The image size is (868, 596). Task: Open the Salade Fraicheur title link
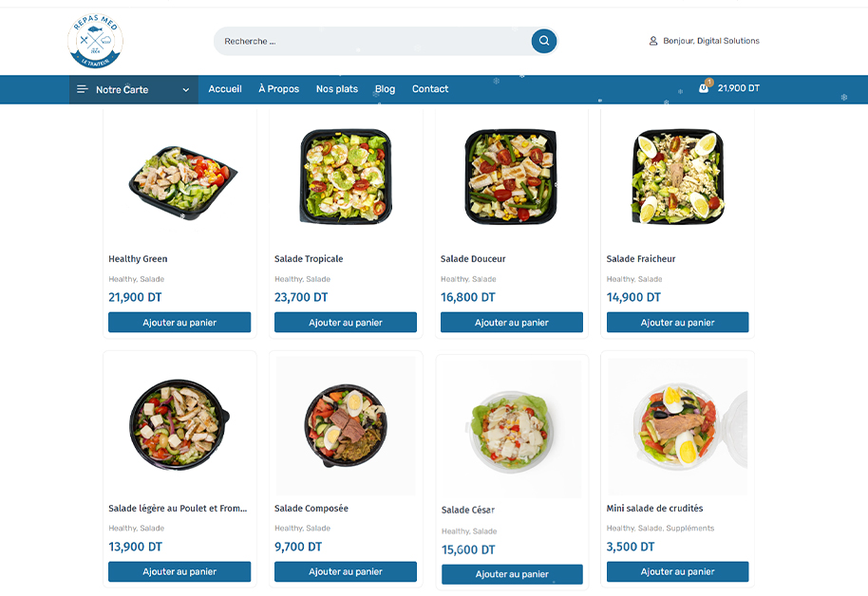(640, 258)
